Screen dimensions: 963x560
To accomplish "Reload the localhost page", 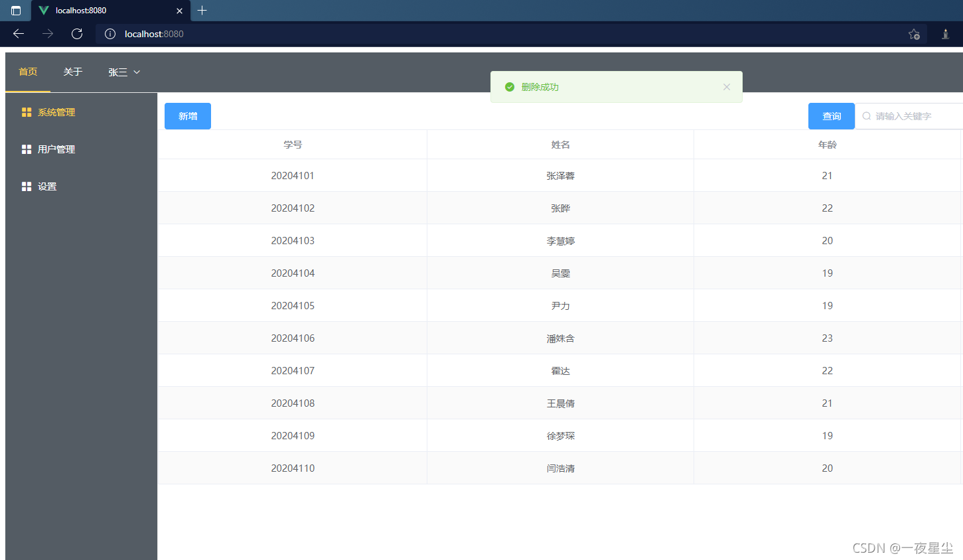I will click(77, 34).
